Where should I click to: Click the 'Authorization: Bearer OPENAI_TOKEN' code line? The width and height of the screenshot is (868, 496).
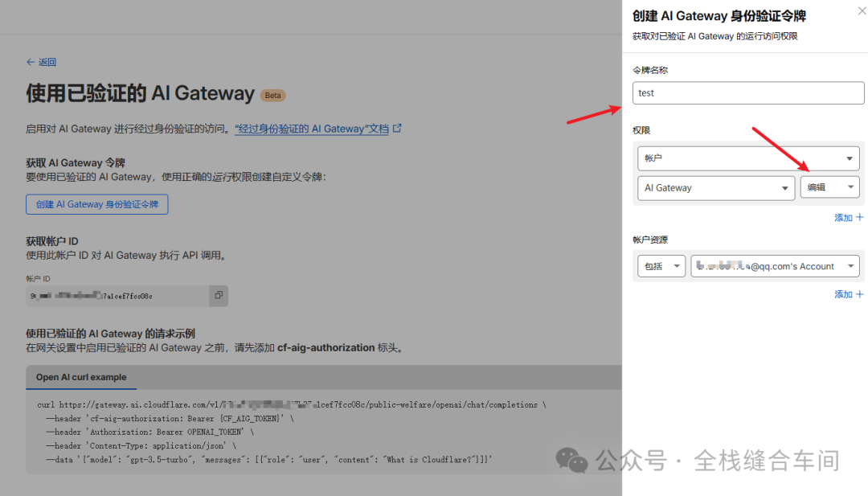(150, 432)
